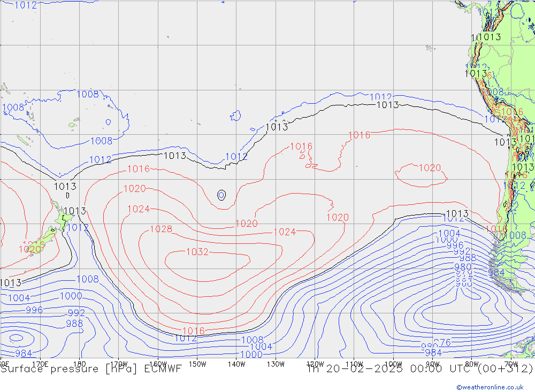The width and height of the screenshot is (535, 392).
Task: Click the 1032 high-pressure center label
Action: (x=197, y=252)
